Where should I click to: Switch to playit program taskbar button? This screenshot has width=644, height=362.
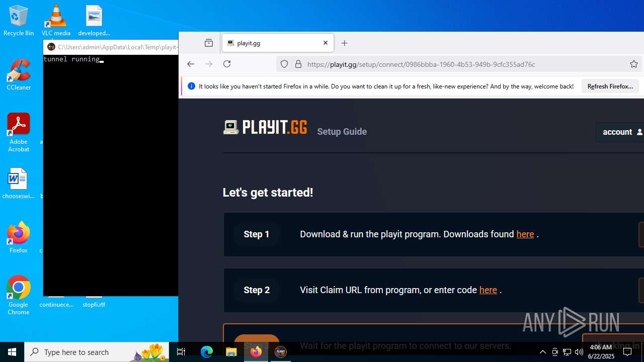(x=280, y=352)
